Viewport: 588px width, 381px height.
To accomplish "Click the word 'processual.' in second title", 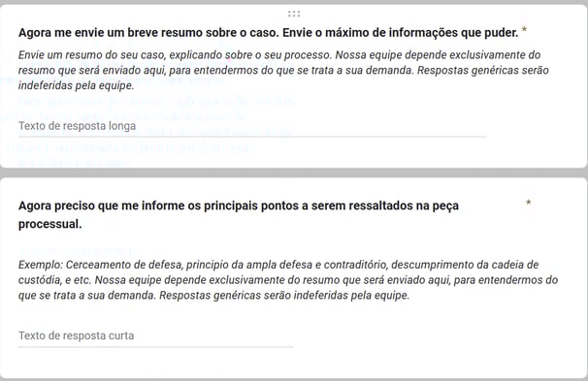I will pos(49,224).
